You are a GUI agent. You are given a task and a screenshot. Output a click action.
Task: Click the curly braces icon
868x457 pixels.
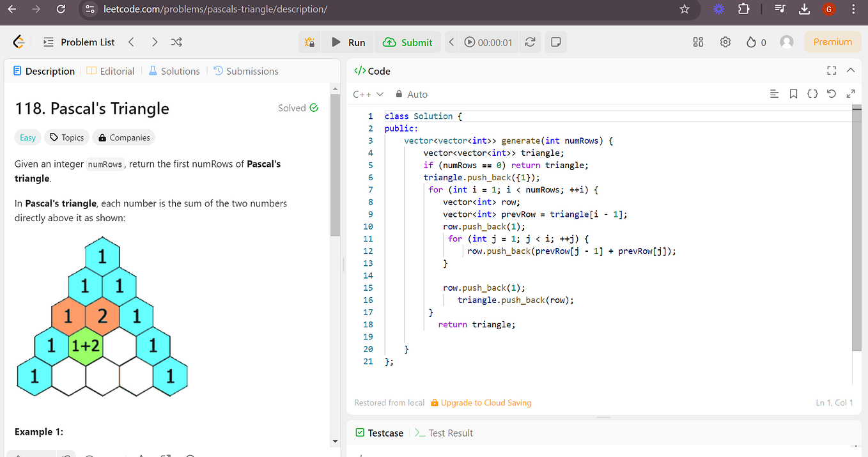click(x=812, y=94)
